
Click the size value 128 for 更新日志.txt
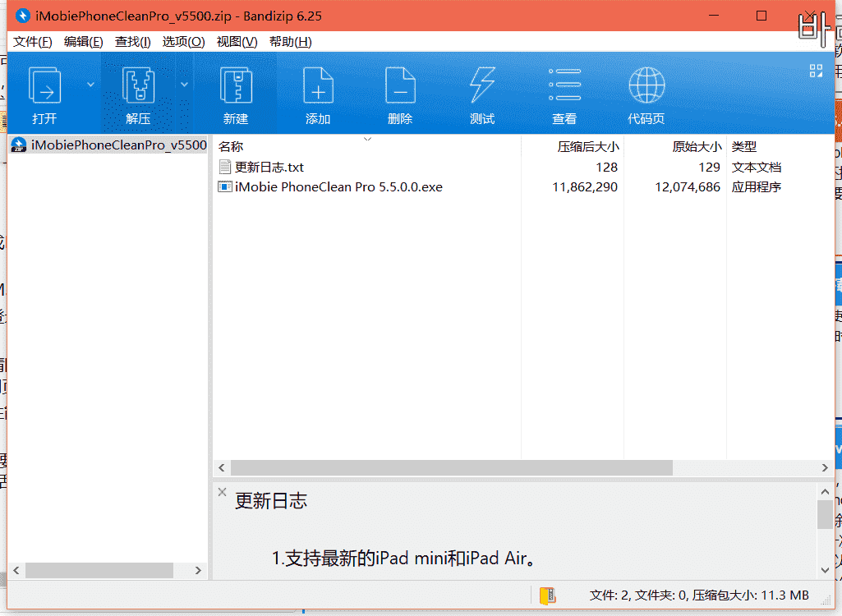point(607,168)
